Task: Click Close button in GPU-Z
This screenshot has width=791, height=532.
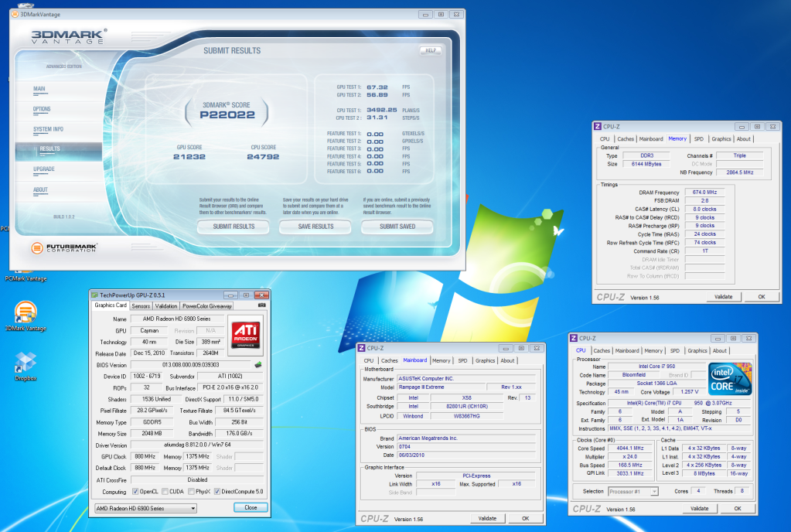Action: pos(251,508)
